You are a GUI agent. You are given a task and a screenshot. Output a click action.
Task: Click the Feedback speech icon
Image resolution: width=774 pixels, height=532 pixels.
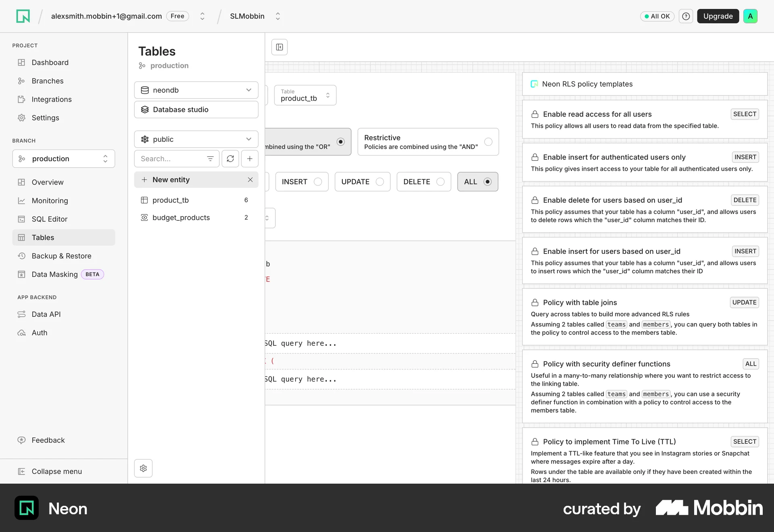click(21, 440)
